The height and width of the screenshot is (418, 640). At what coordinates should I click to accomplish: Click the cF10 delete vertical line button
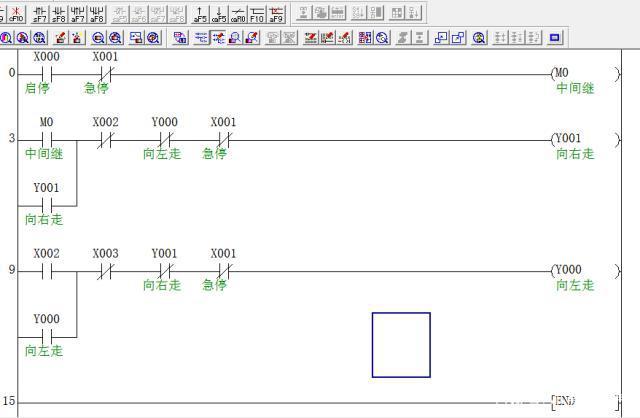click(x=17, y=13)
